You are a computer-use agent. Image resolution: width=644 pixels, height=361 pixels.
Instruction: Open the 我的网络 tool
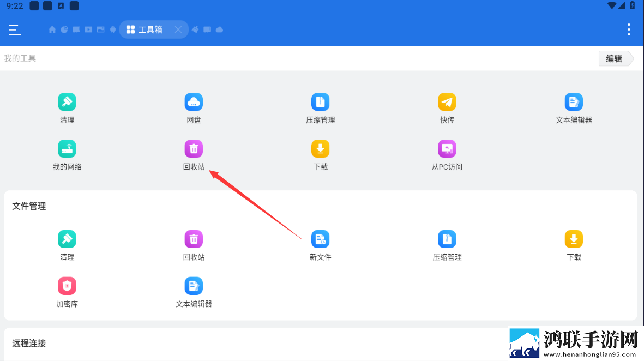click(x=67, y=155)
